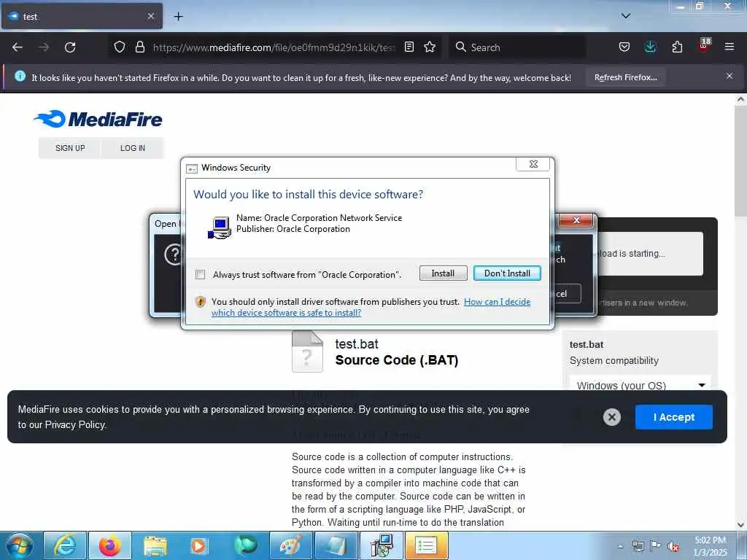747x560 pixels.
Task: Open the Firefox downloads arrow icon
Action: click(650, 47)
